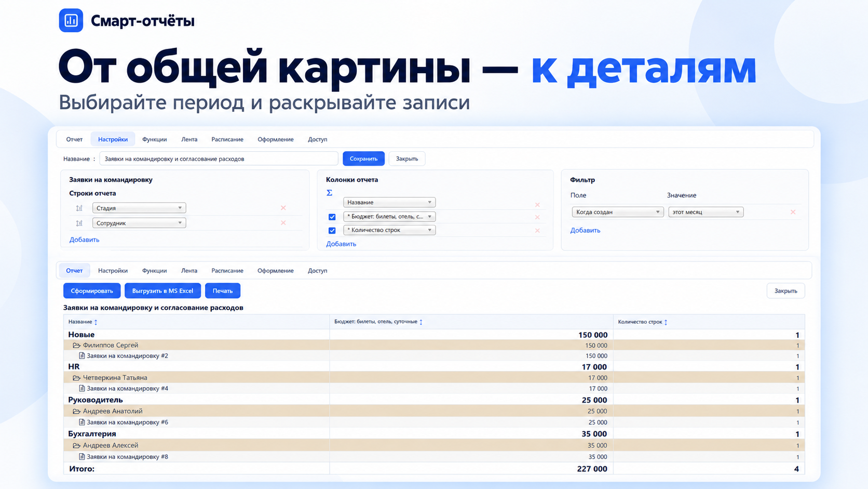868x489 pixels.
Task: Delete the Количество строк column row
Action: (537, 231)
